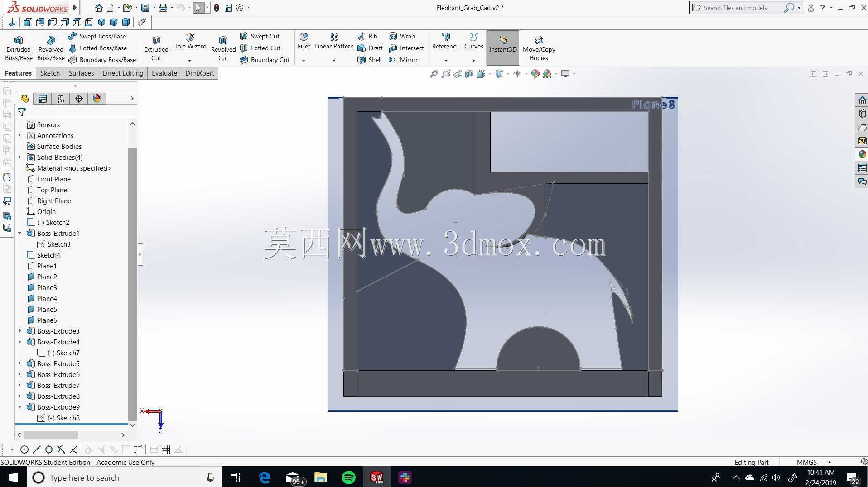Select the Wrap feature

click(401, 36)
